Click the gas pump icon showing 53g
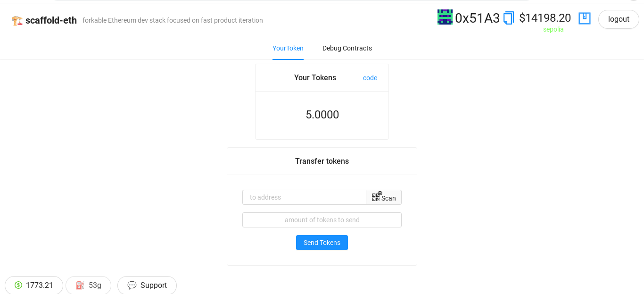 click(x=80, y=285)
